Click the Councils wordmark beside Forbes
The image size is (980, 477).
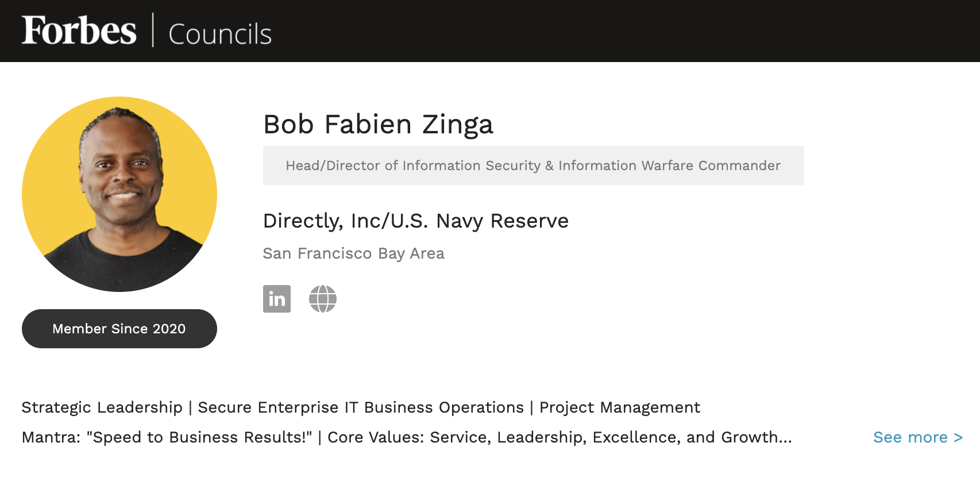pyautogui.click(x=220, y=34)
